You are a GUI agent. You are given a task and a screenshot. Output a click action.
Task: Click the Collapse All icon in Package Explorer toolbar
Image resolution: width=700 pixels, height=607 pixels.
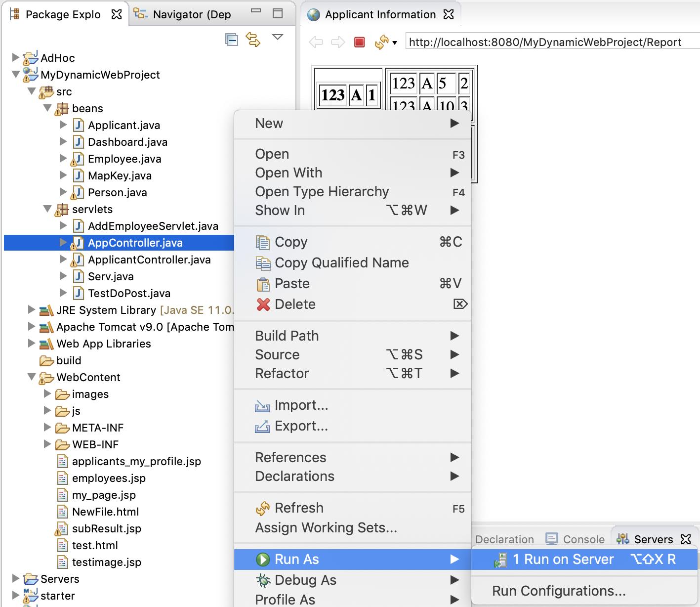[x=232, y=39]
